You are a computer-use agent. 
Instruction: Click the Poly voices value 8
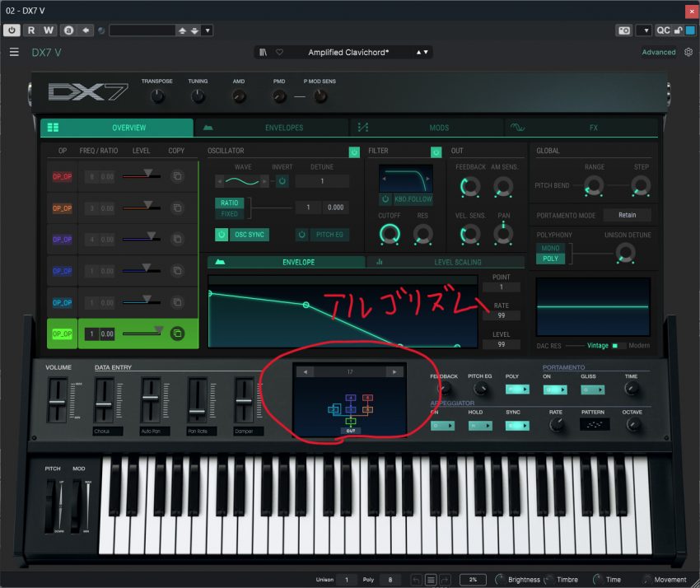click(x=390, y=580)
